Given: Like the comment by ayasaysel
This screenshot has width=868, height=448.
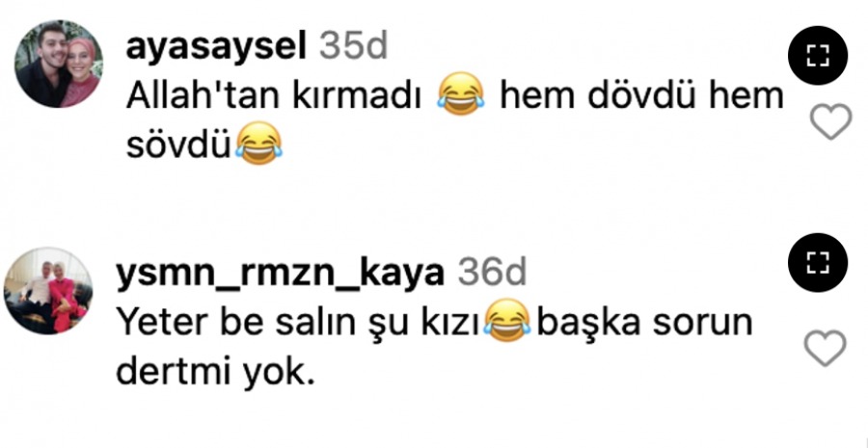Looking at the screenshot, I should pyautogui.click(x=830, y=121).
